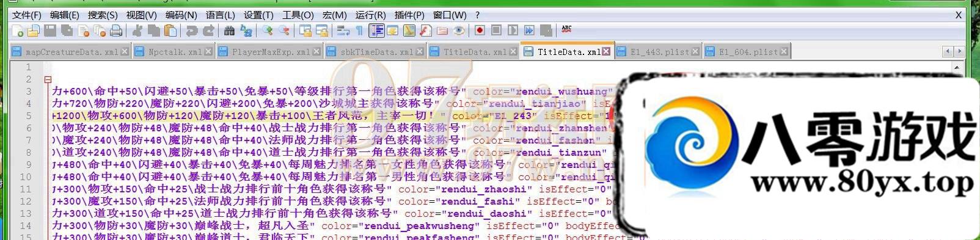Undo the last edit via toolbar
The width and height of the screenshot is (980, 240).
click(x=191, y=31)
